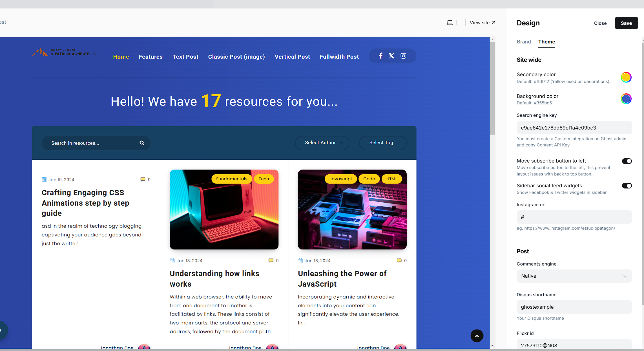
Task: Switch to desktop preview icon
Action: (x=450, y=23)
